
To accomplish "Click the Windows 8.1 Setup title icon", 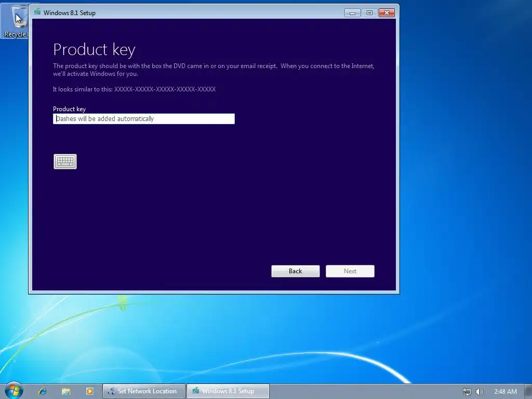I will pyautogui.click(x=37, y=12).
